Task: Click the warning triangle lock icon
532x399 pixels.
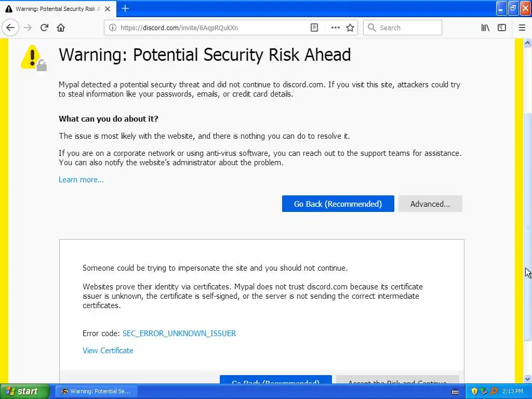Action: pyautogui.click(x=33, y=58)
